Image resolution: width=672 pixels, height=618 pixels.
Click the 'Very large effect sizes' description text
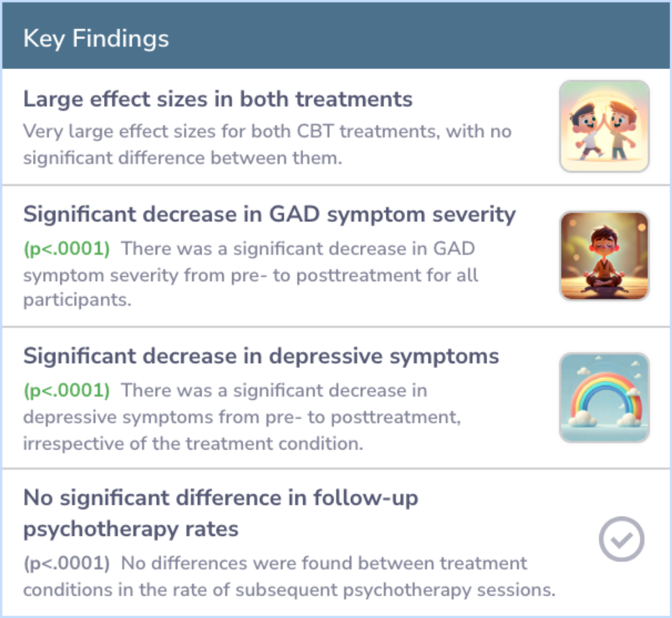coord(267,131)
